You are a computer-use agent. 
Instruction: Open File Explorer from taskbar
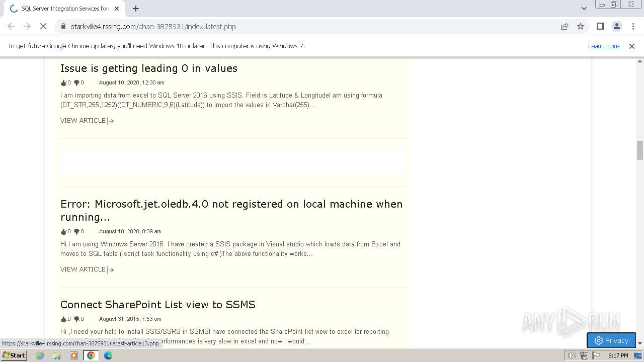(x=57, y=355)
